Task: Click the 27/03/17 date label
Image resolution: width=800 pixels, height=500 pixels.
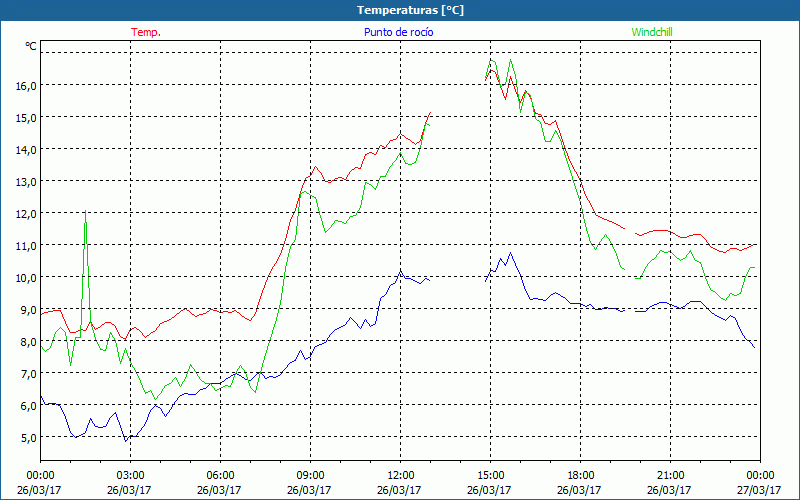Action: click(760, 490)
